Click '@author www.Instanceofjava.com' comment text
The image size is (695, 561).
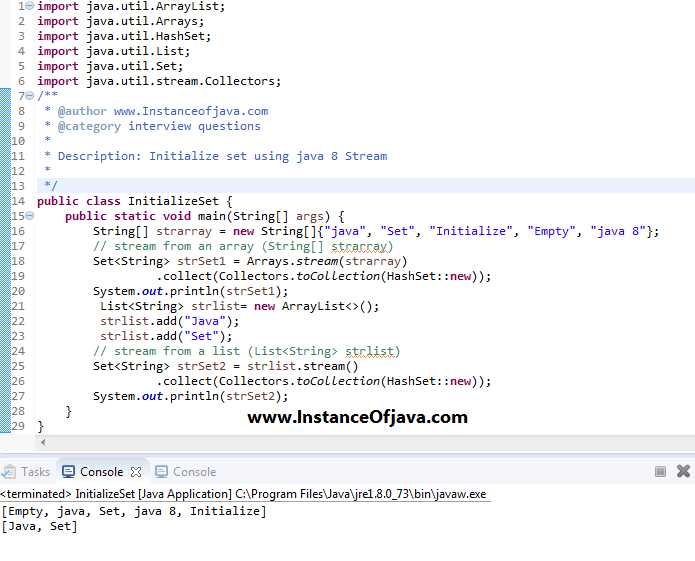coord(163,111)
